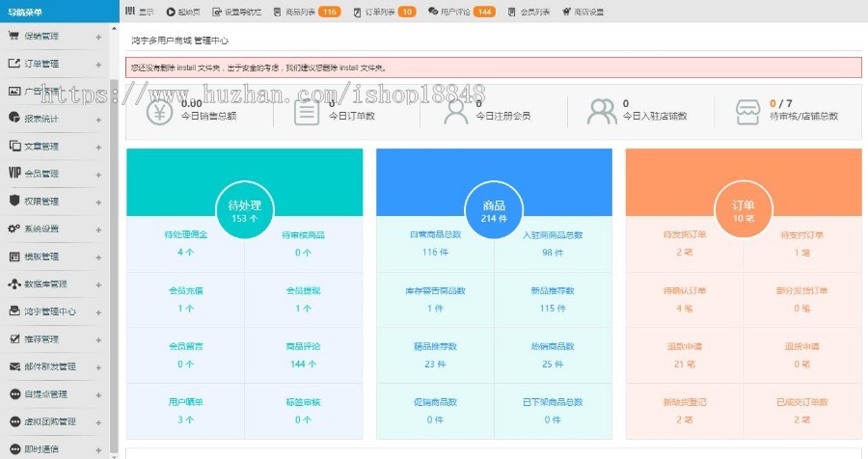This screenshot has height=459, width=868.
Task: Click the document icon for 今日订单数
Action: 306,112
